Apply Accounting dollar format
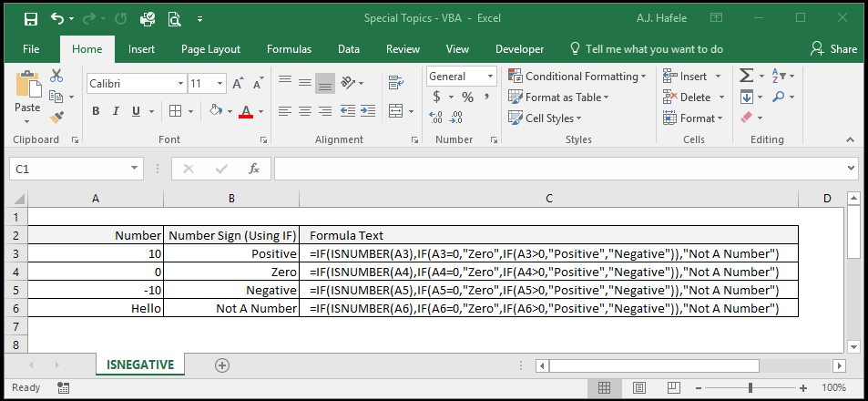Screen dimensions: 868x401 pyautogui.click(x=436, y=97)
